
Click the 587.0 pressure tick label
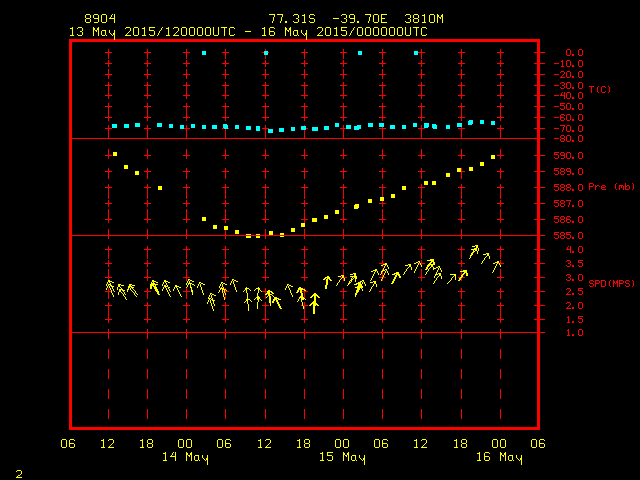(x=569, y=203)
